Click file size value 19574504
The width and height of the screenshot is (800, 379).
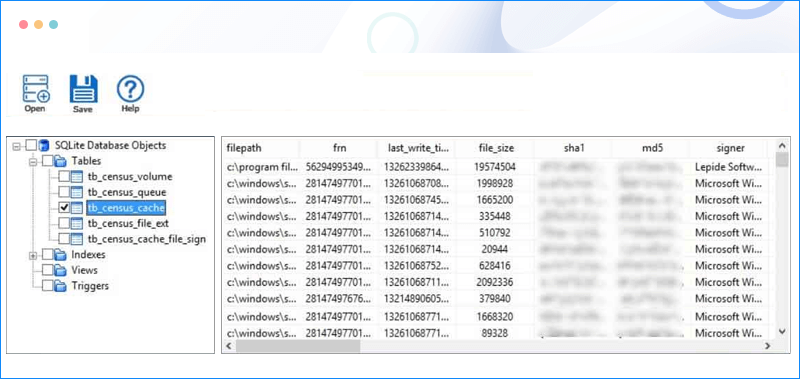pyautogui.click(x=495, y=166)
